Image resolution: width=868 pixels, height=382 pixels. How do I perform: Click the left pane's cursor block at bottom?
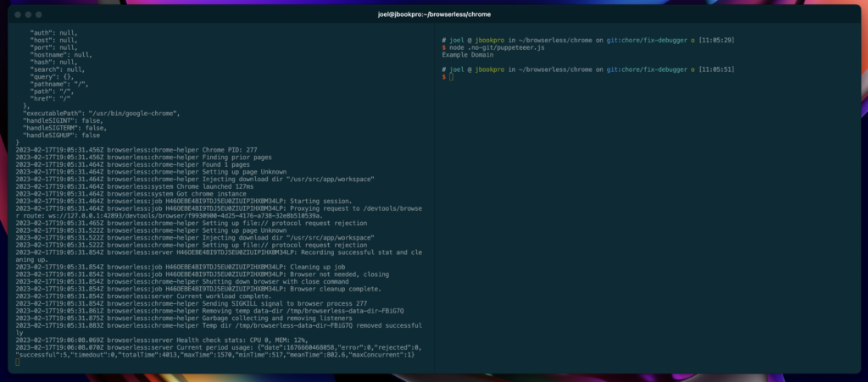(18, 363)
